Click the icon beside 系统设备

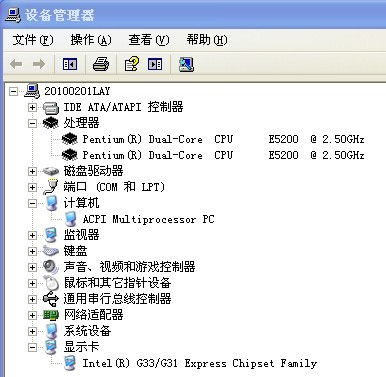51,331
